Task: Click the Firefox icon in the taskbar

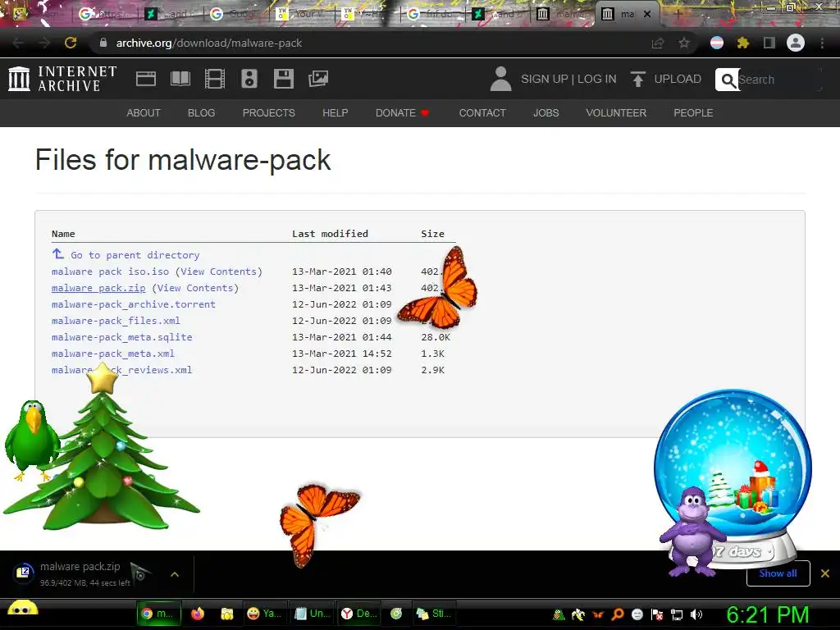Action: click(x=197, y=614)
